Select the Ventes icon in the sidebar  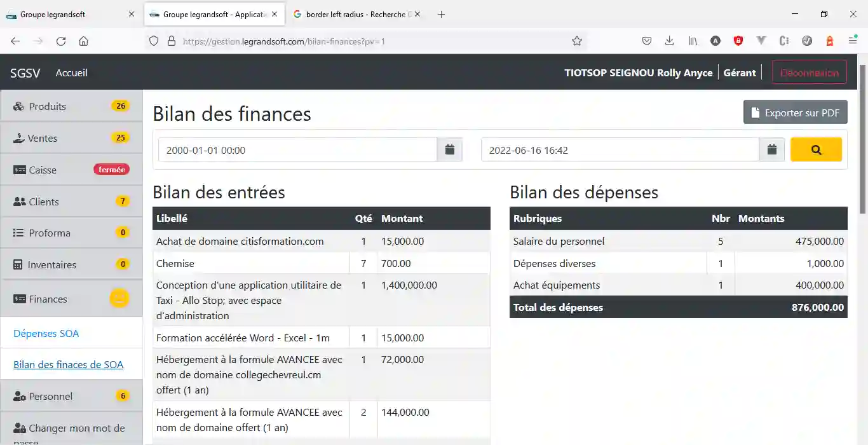(19, 137)
